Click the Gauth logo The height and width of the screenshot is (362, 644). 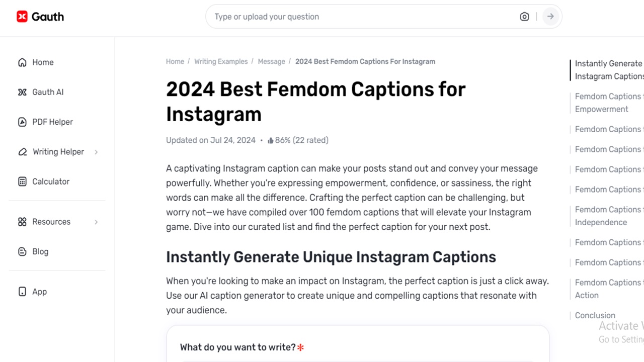(40, 16)
